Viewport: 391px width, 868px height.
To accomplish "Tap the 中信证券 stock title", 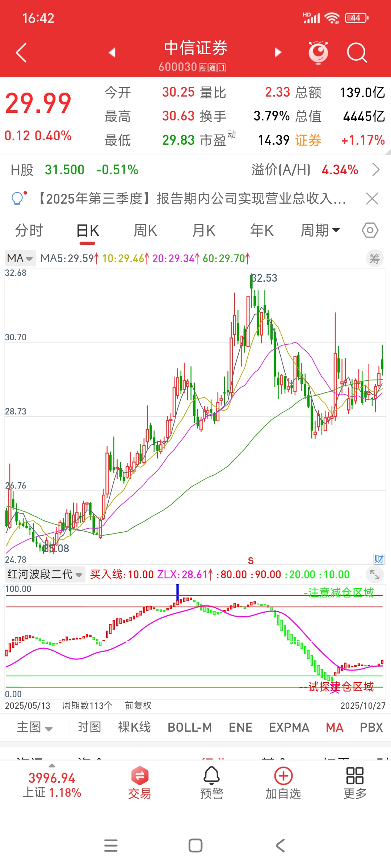I will pyautogui.click(x=195, y=48).
